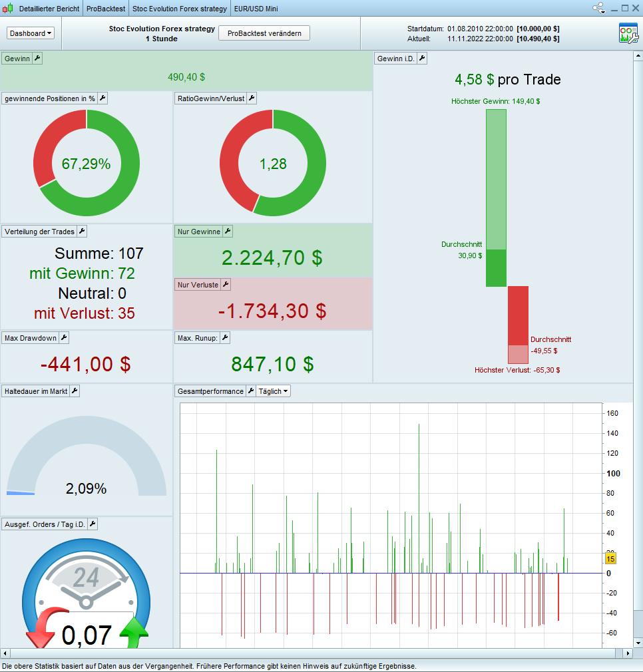Click the Max Drawdown label
The height and width of the screenshot is (672, 643).
31,338
